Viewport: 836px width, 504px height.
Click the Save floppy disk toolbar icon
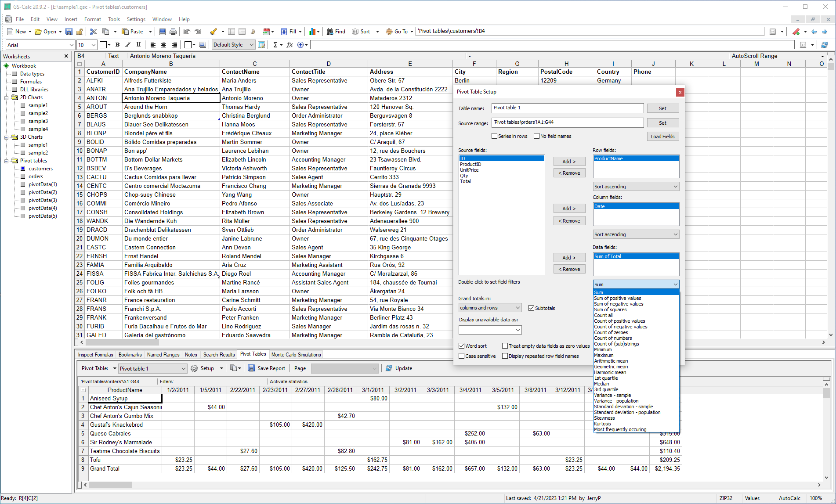[x=69, y=32]
